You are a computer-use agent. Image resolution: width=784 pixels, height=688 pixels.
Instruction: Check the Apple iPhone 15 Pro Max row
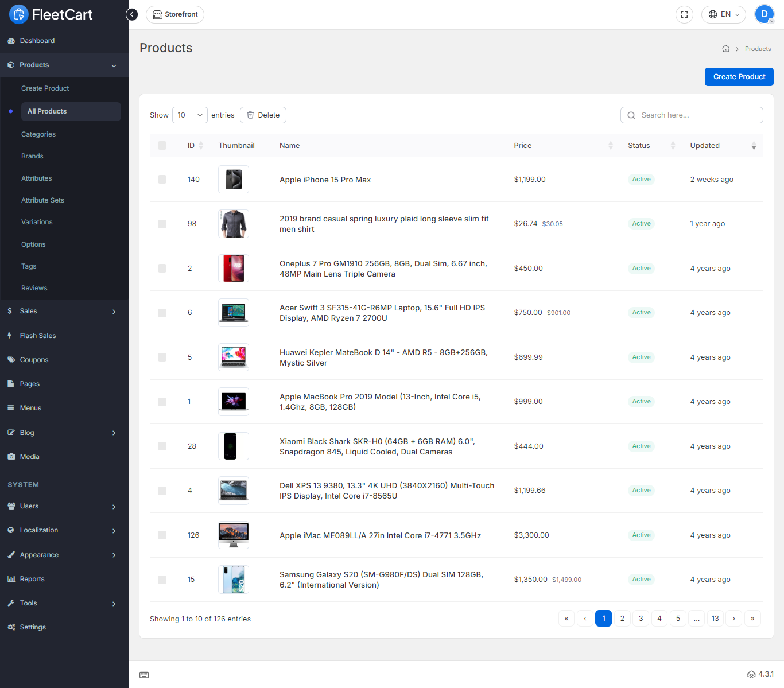click(162, 180)
